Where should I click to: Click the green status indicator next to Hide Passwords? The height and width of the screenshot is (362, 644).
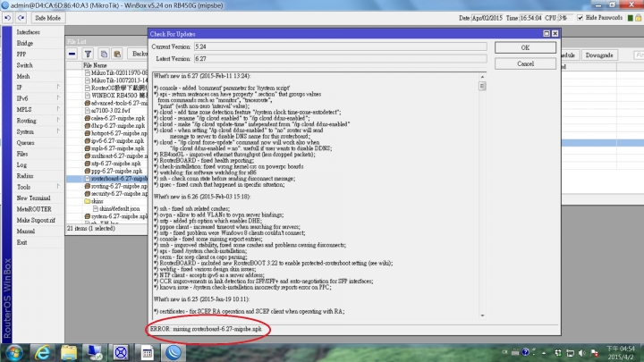pyautogui.click(x=630, y=18)
